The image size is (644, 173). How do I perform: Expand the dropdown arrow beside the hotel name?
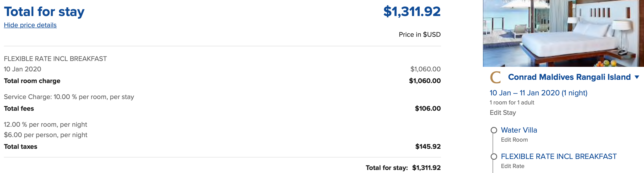tap(637, 77)
